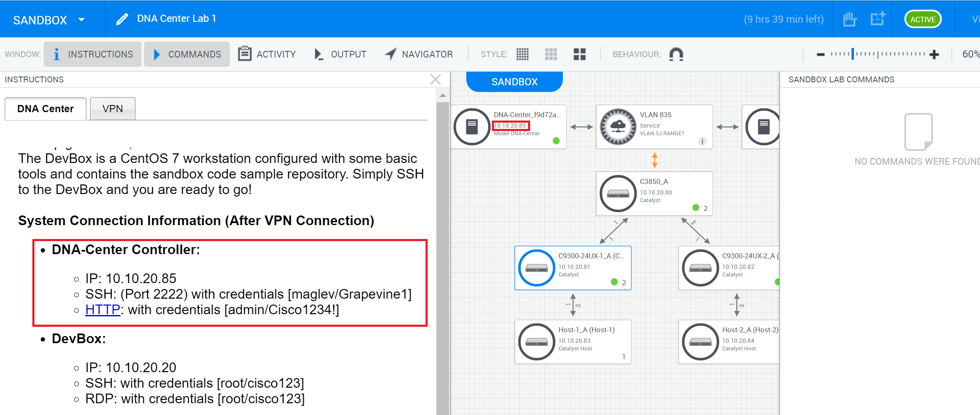Select the medium grid style icon
Viewport: 980px width, 415px height.
point(551,54)
